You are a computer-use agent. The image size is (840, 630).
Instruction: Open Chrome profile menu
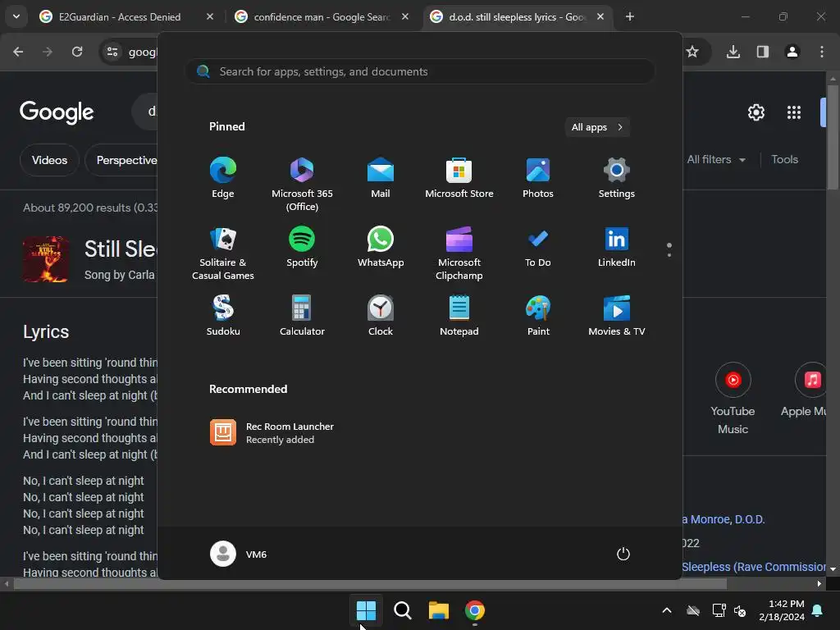pos(792,52)
